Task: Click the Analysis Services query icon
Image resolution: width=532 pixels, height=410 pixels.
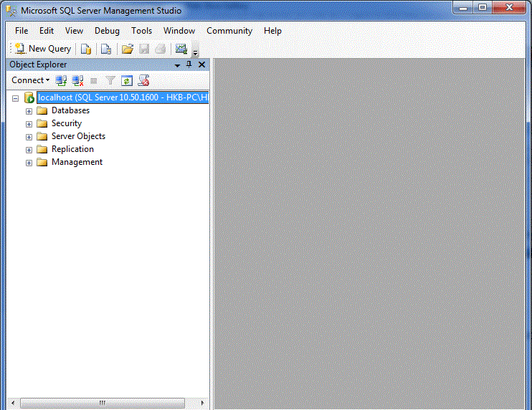Action: click(106, 49)
